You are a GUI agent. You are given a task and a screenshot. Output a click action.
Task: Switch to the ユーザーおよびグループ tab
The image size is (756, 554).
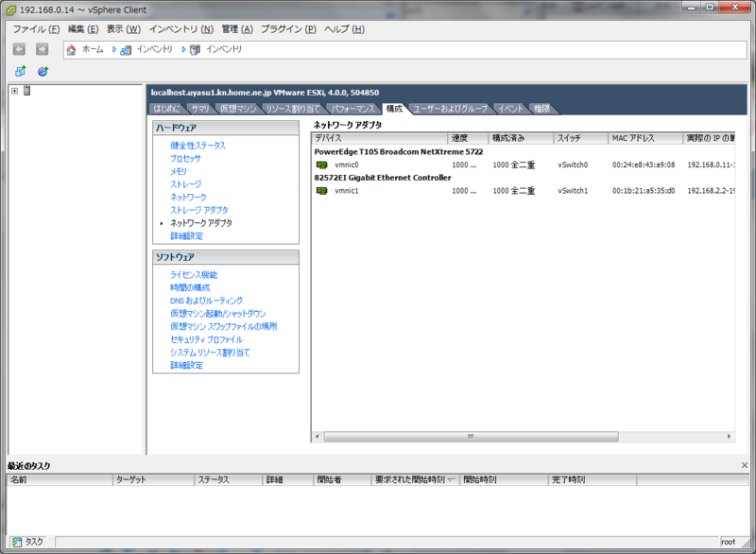[451, 109]
